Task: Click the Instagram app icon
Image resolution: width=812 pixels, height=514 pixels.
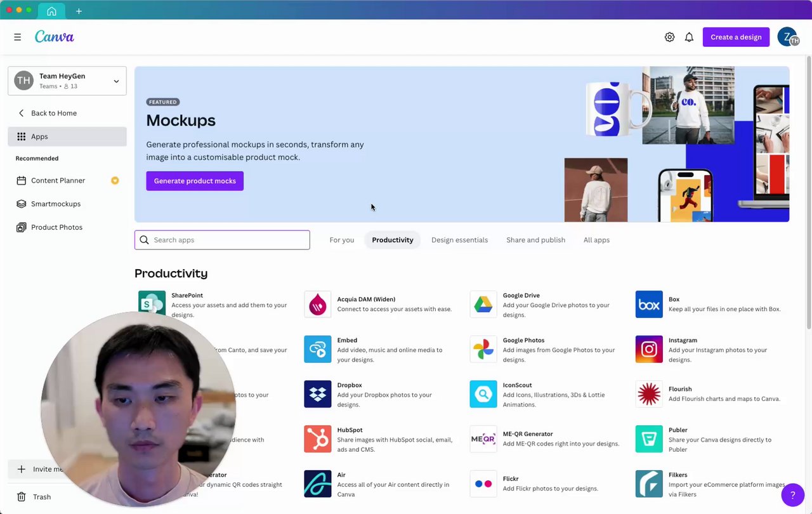Action: [x=648, y=349]
